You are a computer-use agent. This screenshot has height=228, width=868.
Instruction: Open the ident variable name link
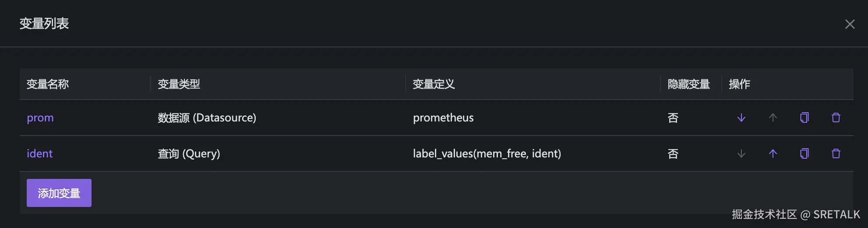(x=39, y=153)
